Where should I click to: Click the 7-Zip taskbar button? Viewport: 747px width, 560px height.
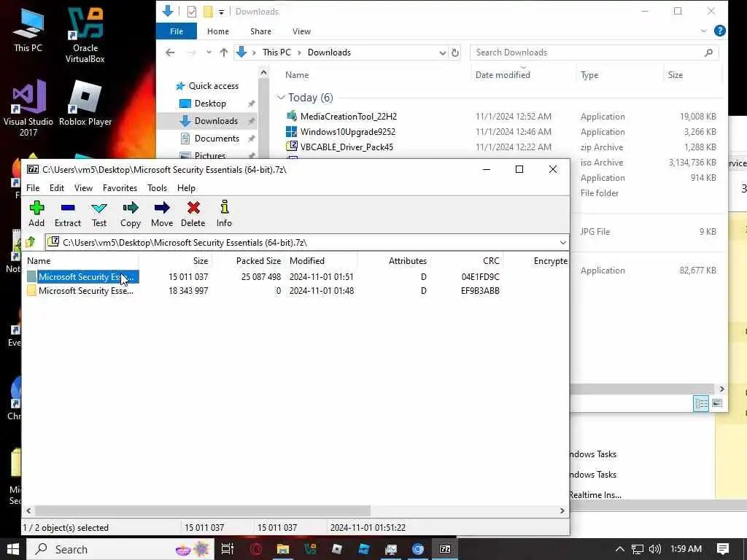pyautogui.click(x=445, y=549)
